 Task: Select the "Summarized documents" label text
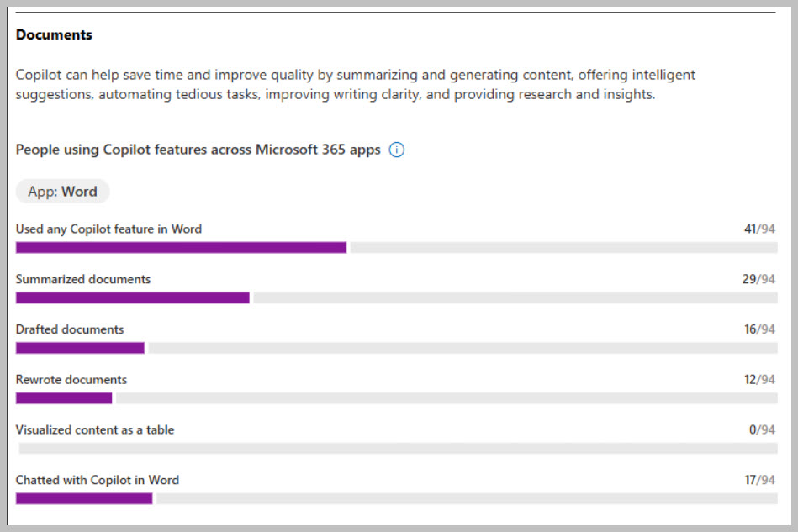click(x=83, y=279)
